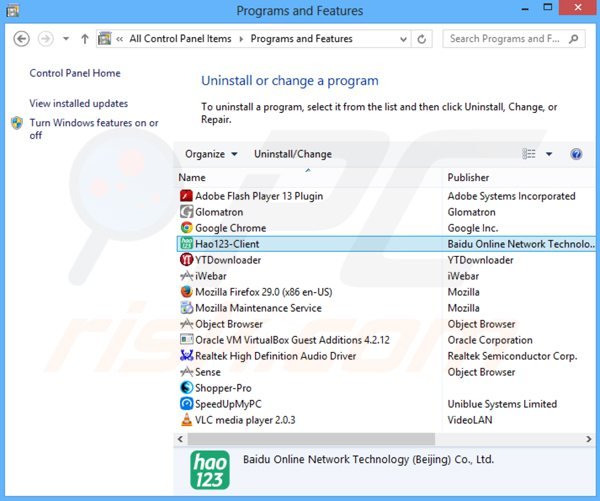Open the recent locations dropdown arrow

66,39
